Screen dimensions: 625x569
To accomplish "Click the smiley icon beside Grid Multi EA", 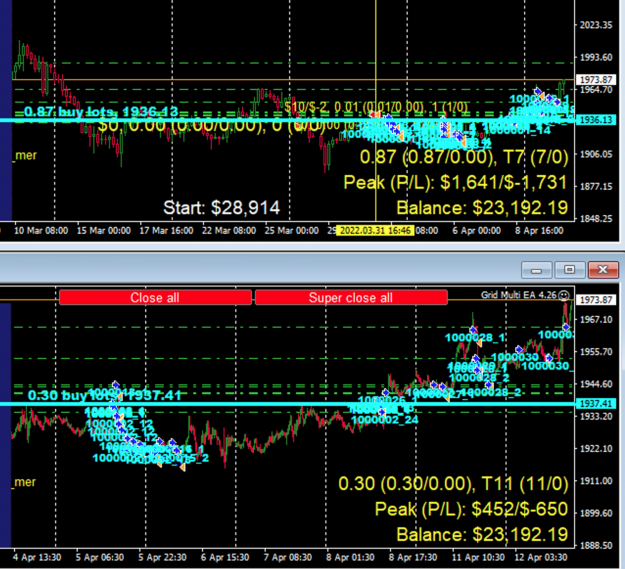I will [x=564, y=295].
